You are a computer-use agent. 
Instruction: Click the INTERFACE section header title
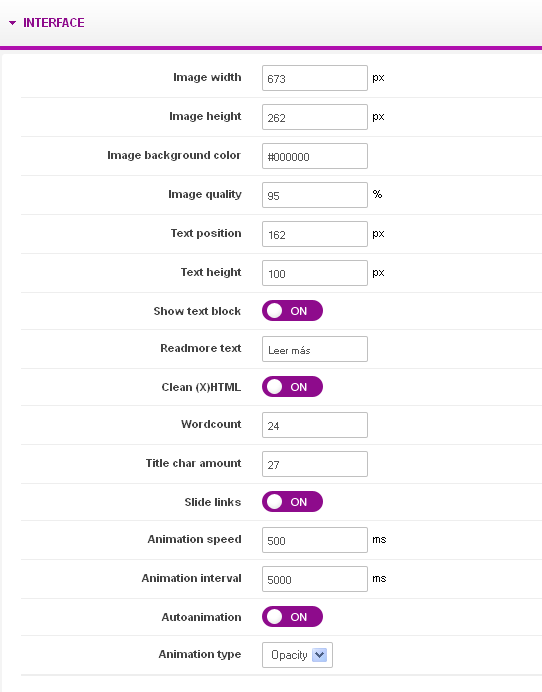coord(53,23)
